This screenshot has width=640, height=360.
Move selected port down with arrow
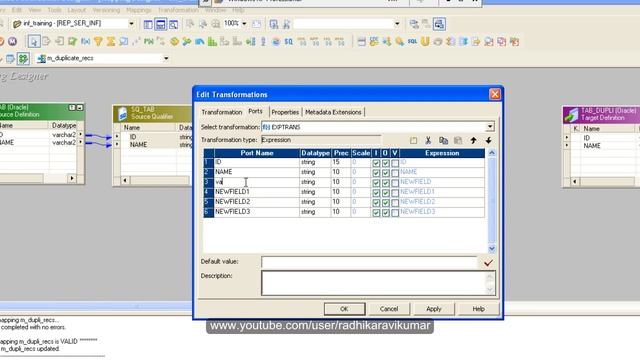coord(489,140)
